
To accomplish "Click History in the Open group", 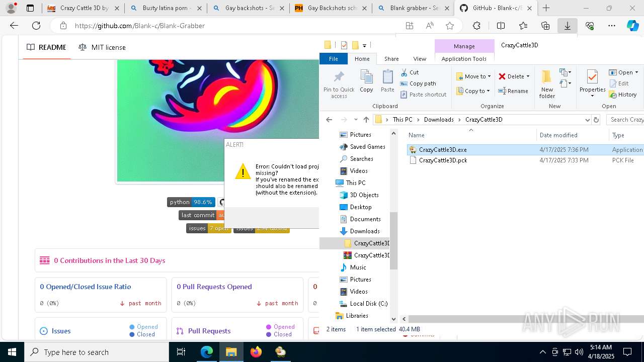I will [x=623, y=95].
